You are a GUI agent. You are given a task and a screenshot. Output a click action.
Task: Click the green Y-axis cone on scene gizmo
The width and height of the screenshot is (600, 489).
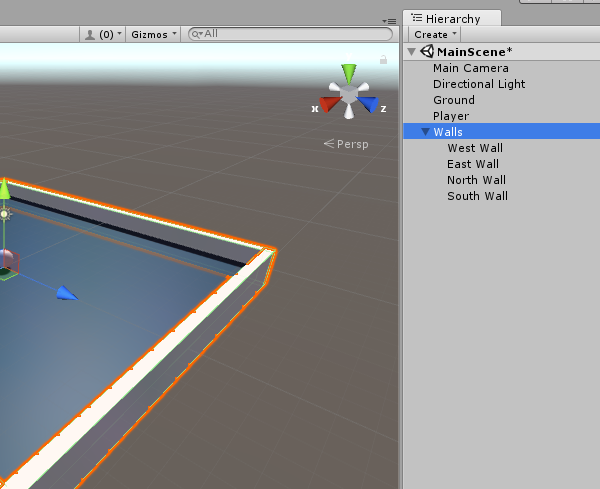349,73
